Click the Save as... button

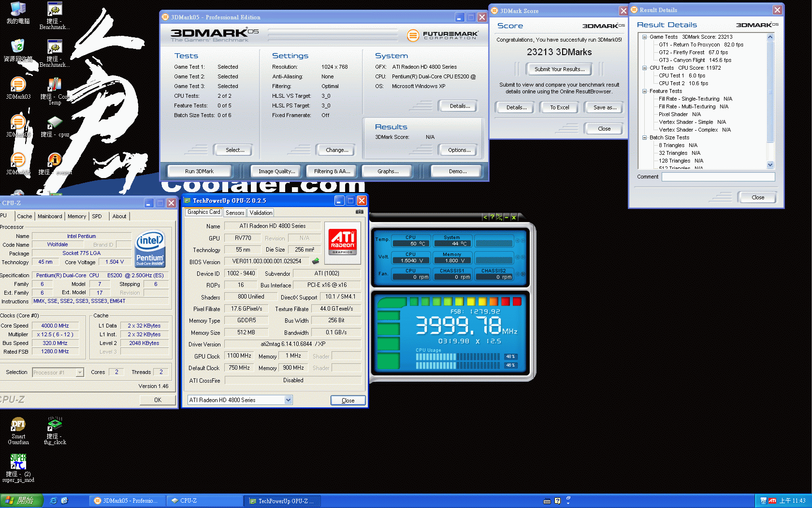[605, 107]
